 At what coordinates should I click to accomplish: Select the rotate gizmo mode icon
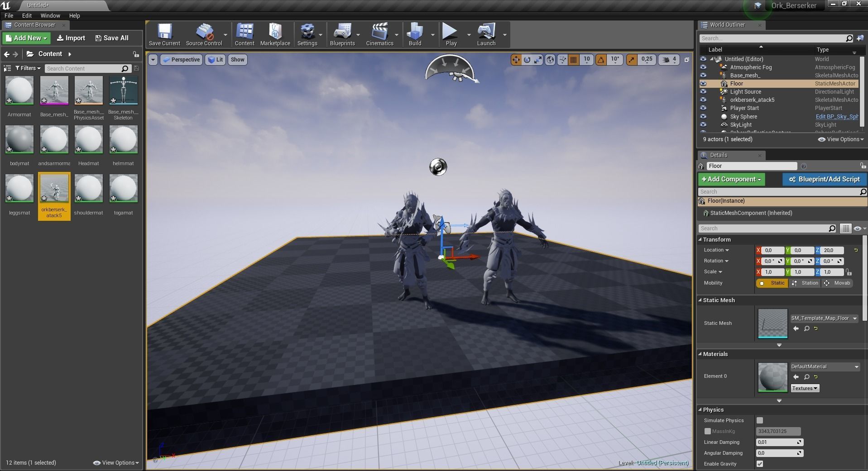(x=527, y=60)
